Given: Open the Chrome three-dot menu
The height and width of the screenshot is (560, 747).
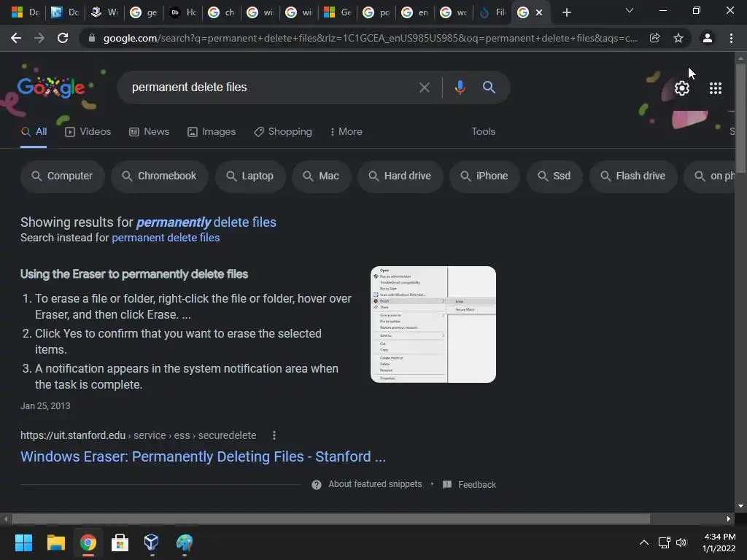Looking at the screenshot, I should point(731,38).
